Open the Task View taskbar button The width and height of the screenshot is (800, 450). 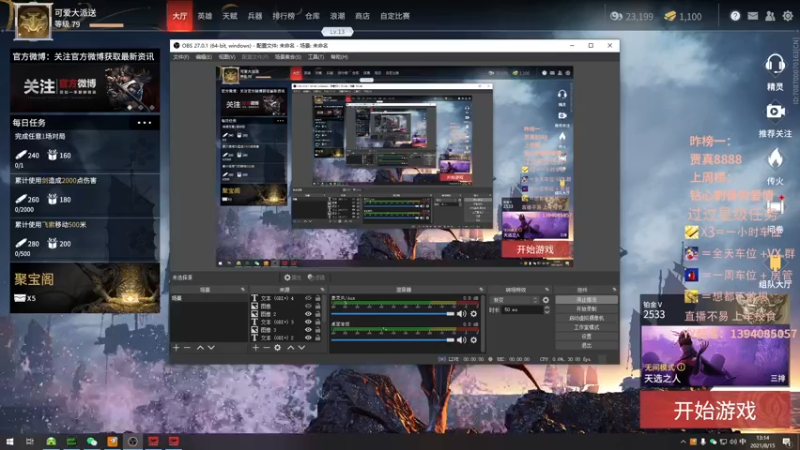coord(30,441)
